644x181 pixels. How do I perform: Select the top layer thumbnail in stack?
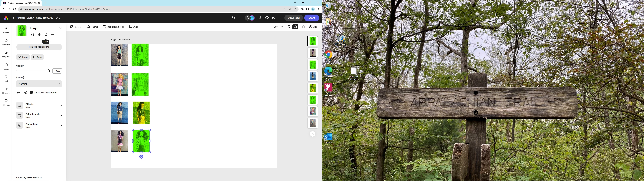click(x=312, y=41)
